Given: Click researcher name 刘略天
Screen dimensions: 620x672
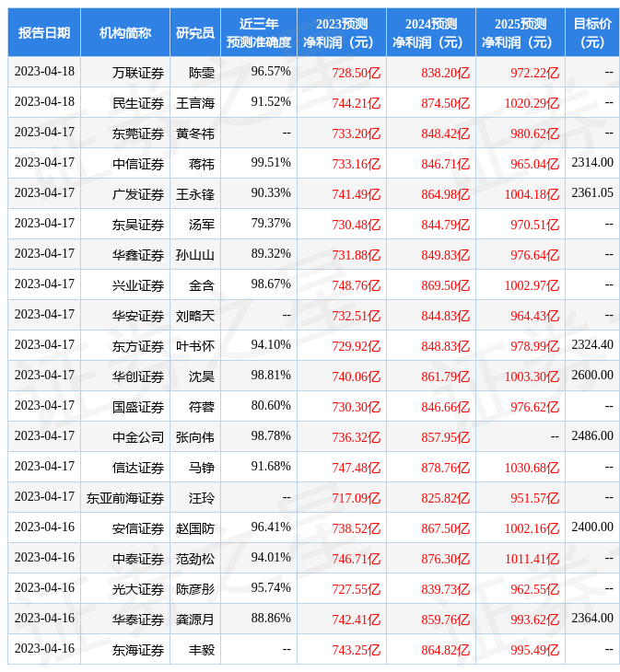Looking at the screenshot, I should pos(195,316).
